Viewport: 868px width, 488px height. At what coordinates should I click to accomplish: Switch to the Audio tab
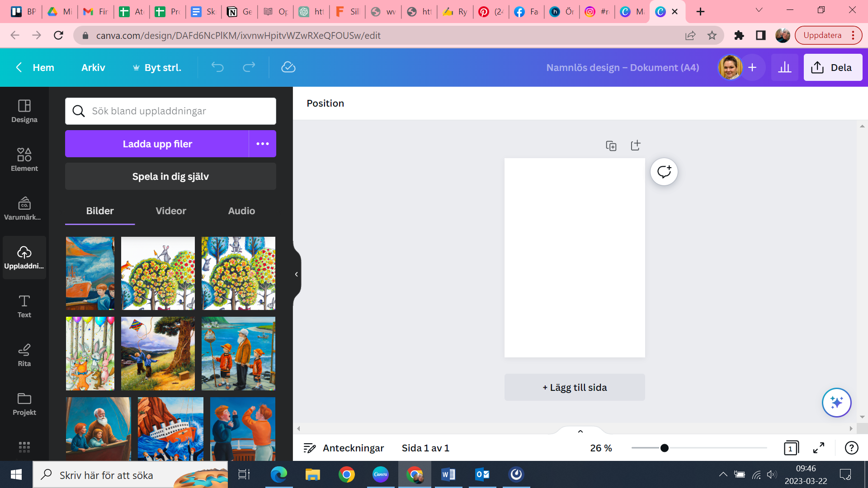pyautogui.click(x=241, y=211)
